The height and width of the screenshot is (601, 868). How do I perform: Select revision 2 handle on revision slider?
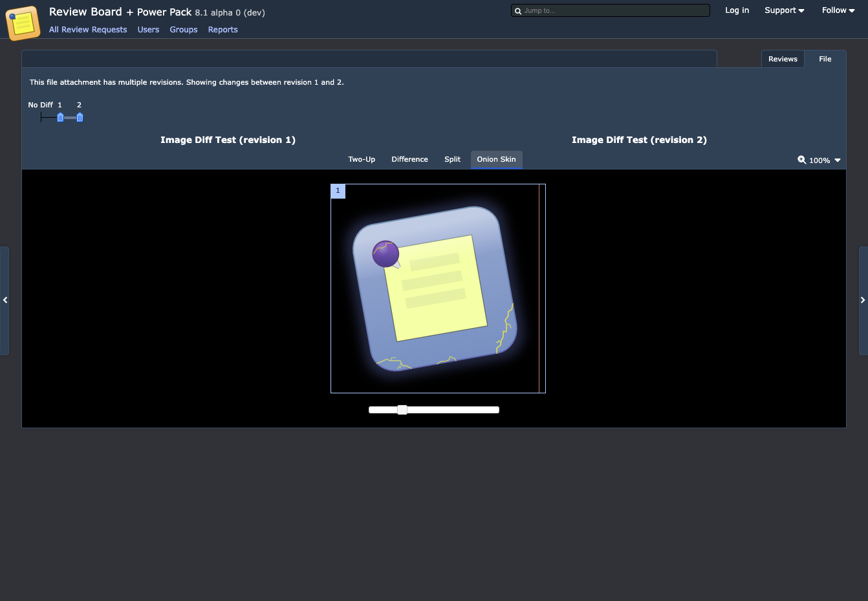click(x=80, y=117)
